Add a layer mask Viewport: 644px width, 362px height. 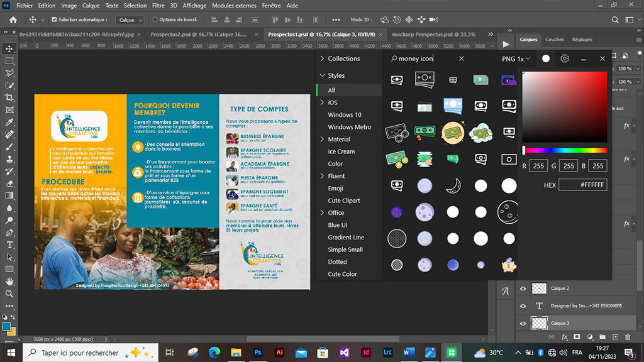coord(577,337)
